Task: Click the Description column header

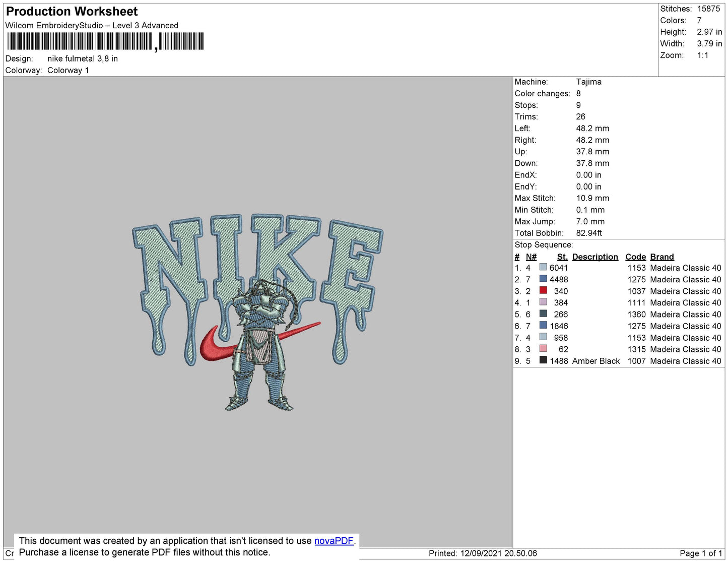Action: [x=594, y=257]
